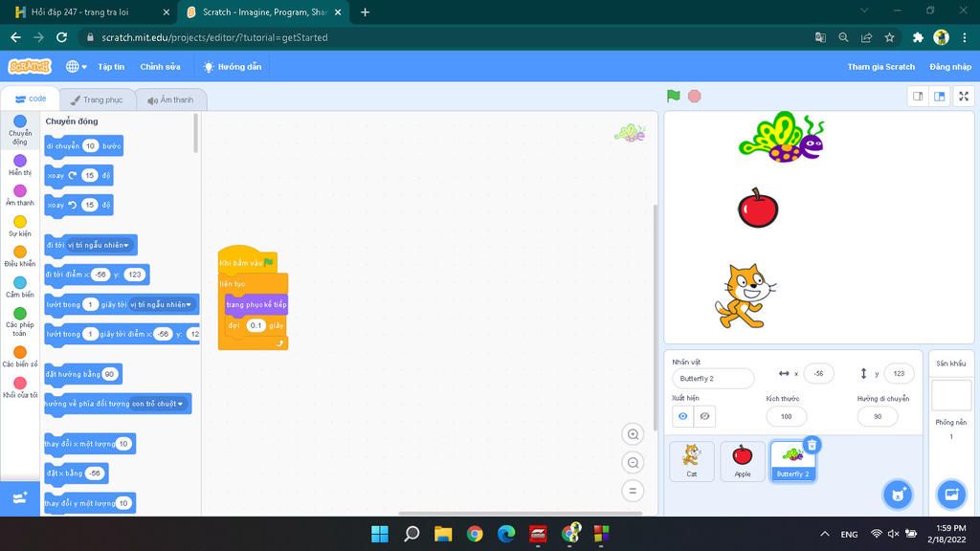The width and height of the screenshot is (980, 551).
Task: Open a new browser tab
Action: coord(365,11)
